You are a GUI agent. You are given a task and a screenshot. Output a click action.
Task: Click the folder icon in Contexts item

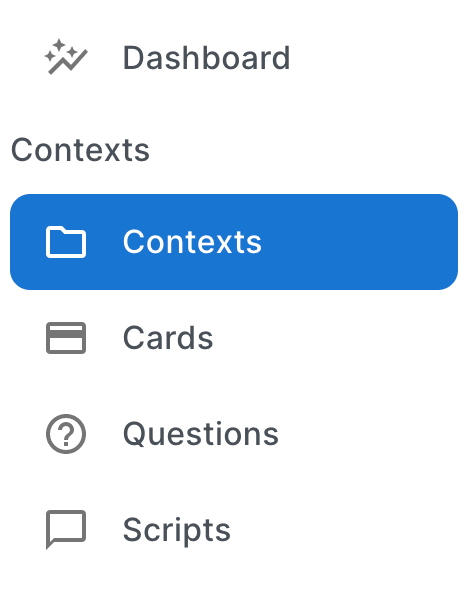point(66,242)
